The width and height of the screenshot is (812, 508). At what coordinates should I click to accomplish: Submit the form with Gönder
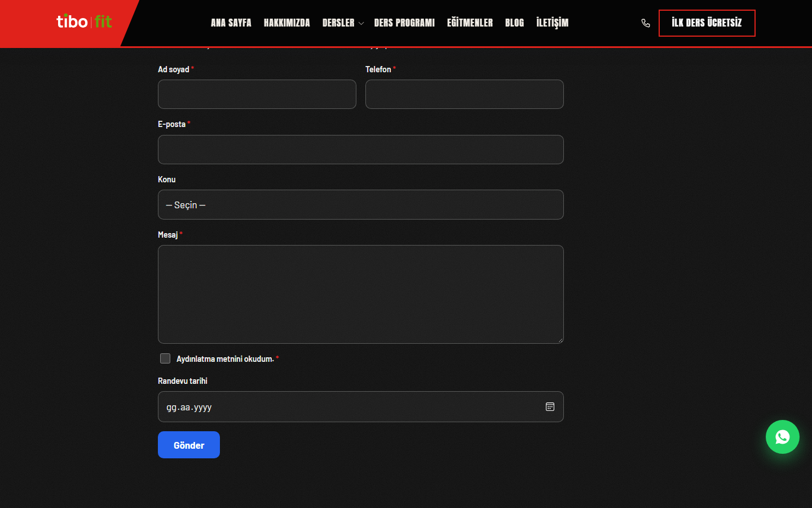pyautogui.click(x=189, y=445)
